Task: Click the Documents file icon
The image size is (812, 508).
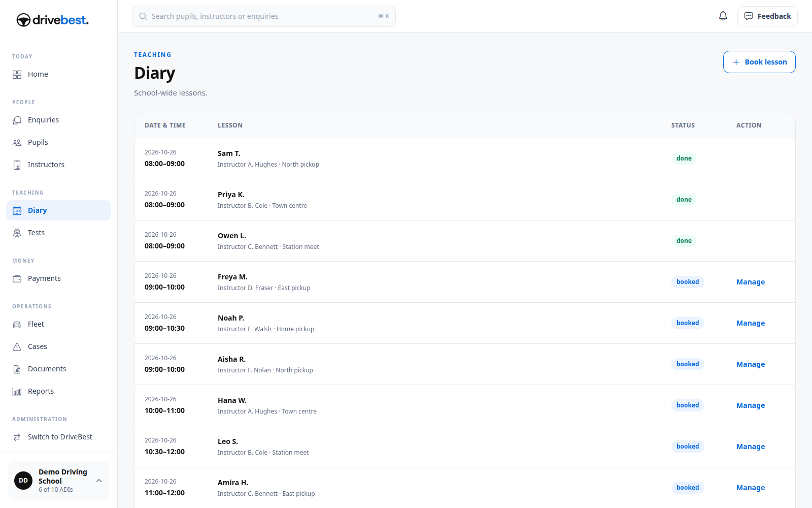Action: pos(17,369)
